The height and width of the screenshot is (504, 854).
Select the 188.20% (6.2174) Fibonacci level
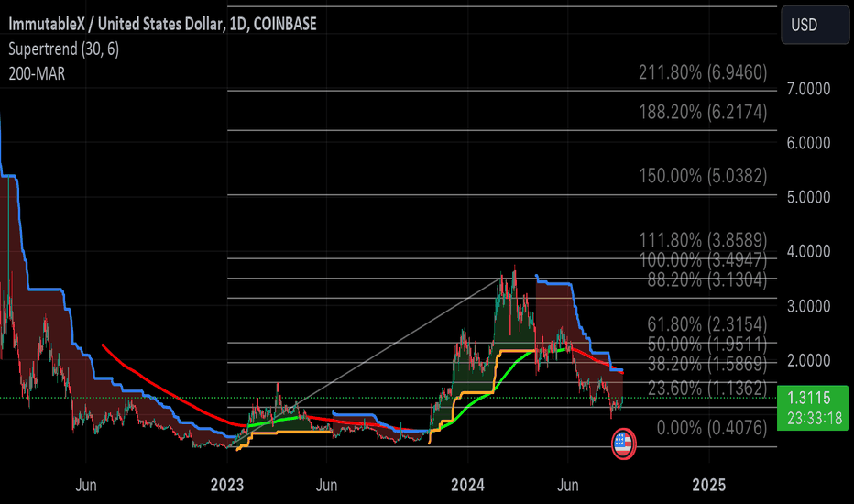[703, 112]
